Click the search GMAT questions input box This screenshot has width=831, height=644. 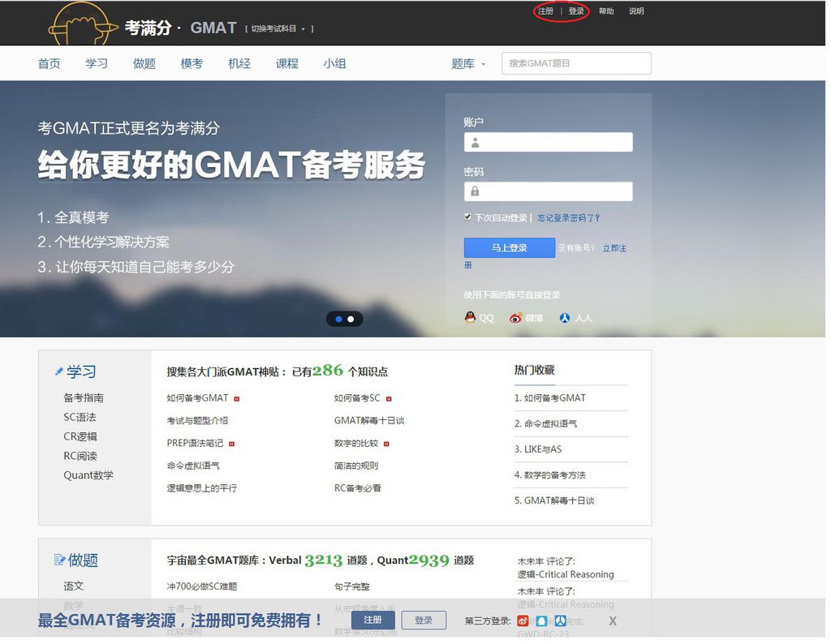click(x=576, y=62)
